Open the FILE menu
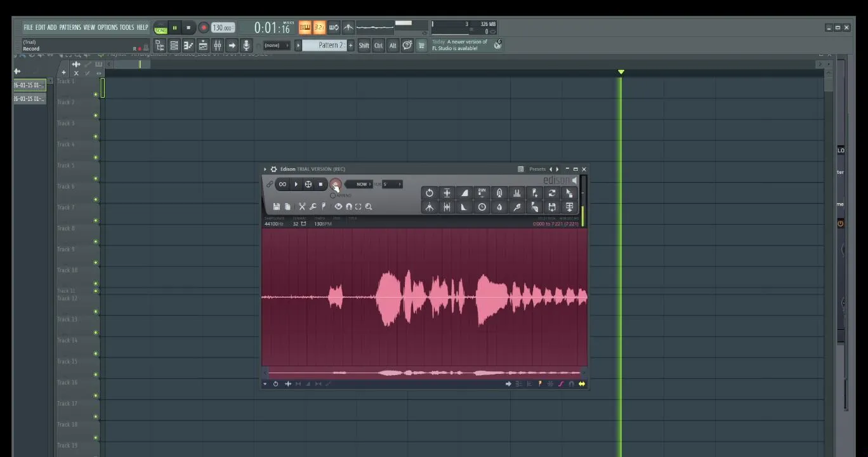 [x=28, y=27]
